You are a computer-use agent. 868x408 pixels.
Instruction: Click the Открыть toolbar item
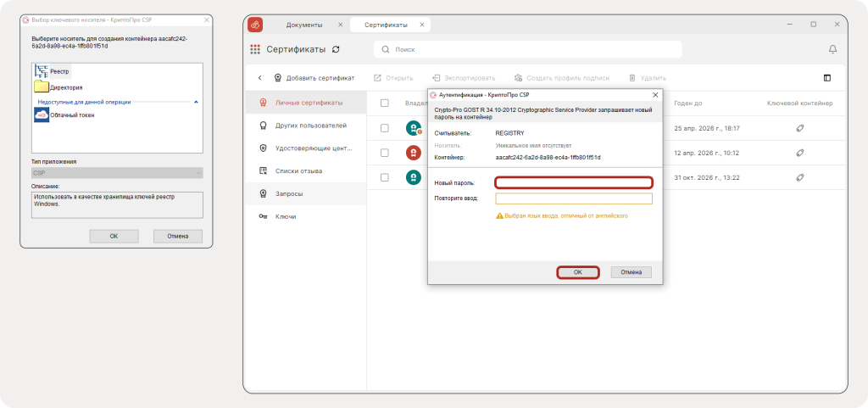tap(393, 78)
